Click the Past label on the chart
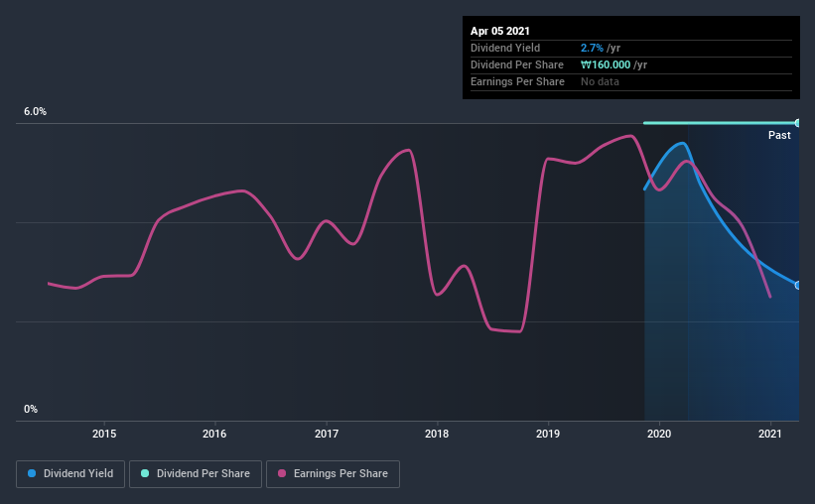815x504 pixels. 779,135
